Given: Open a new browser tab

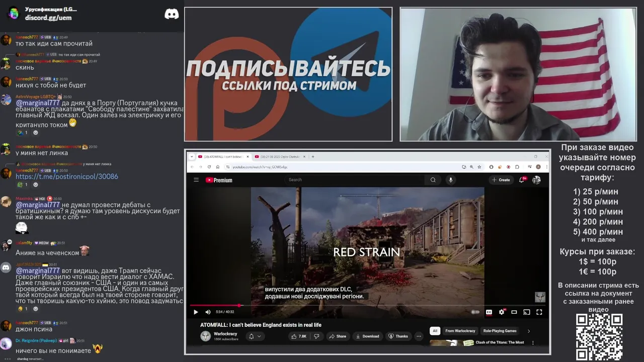Looking at the screenshot, I should point(313,156).
